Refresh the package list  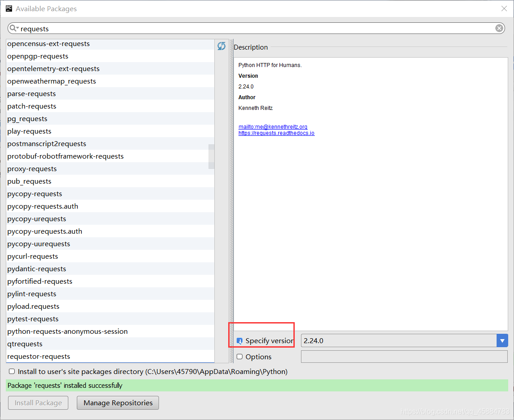click(221, 46)
